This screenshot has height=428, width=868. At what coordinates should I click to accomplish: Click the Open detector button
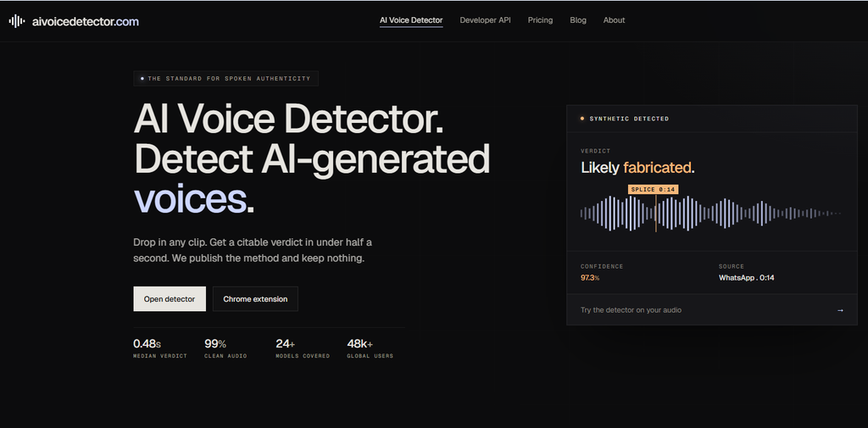click(x=170, y=299)
